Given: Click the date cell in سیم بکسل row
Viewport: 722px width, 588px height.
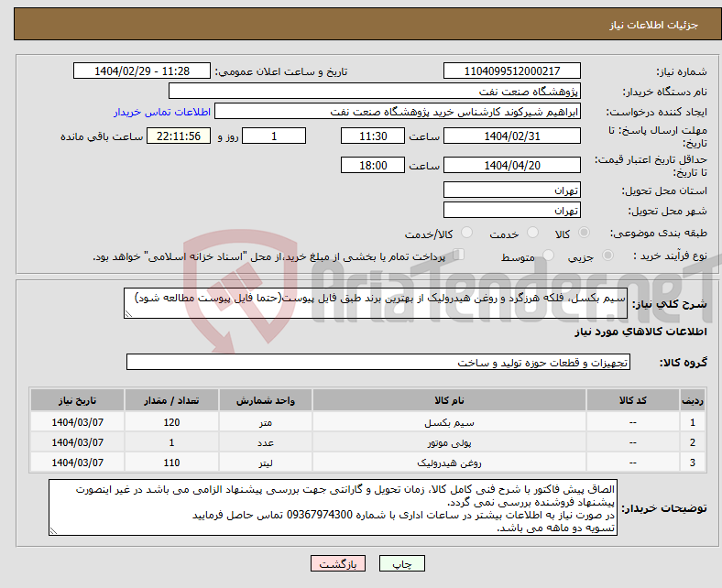Looking at the screenshot, I should pos(77,422).
